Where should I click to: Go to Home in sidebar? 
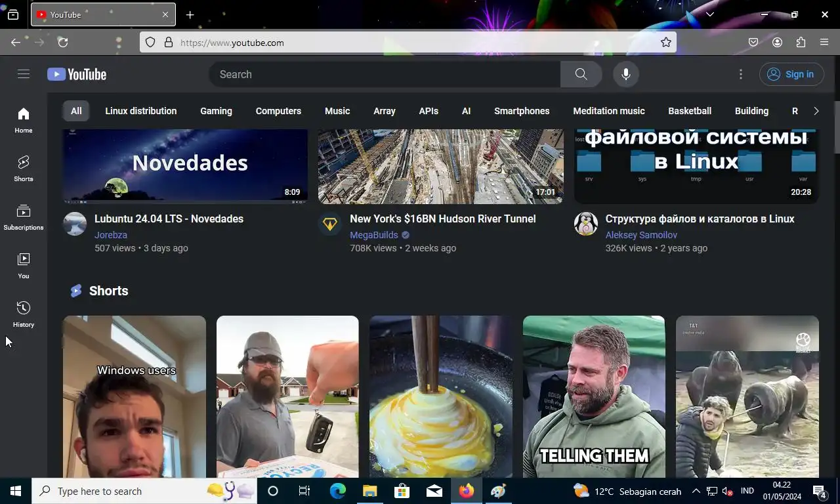pos(24,120)
